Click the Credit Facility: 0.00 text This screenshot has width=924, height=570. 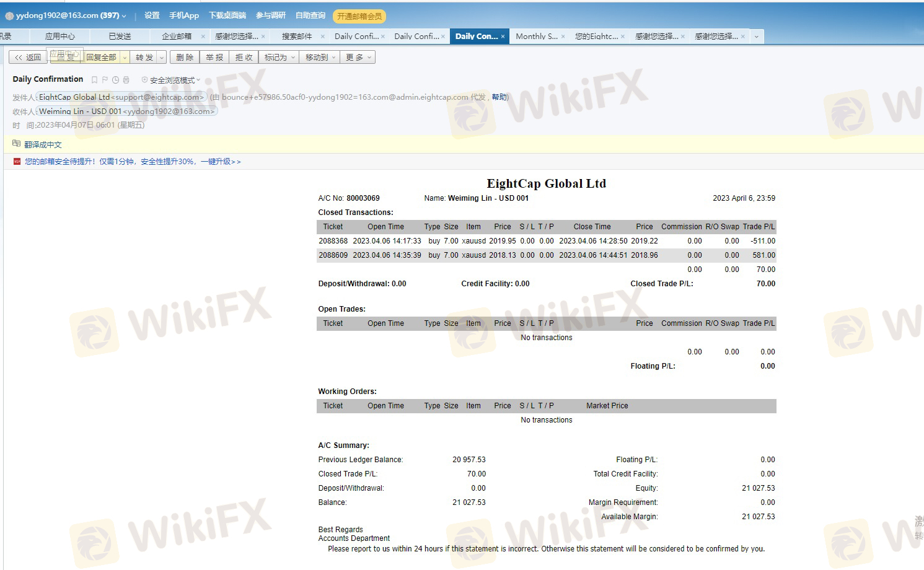[495, 284]
